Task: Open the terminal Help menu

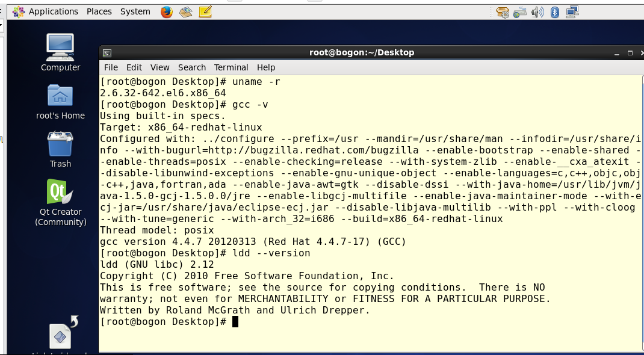Action: click(x=266, y=67)
